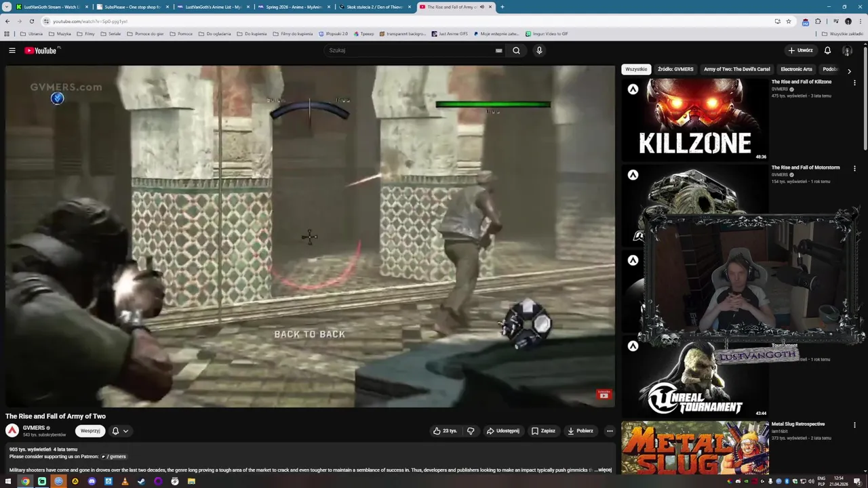
Task: Switch to Spring 2026 Anime tab
Action: (293, 7)
